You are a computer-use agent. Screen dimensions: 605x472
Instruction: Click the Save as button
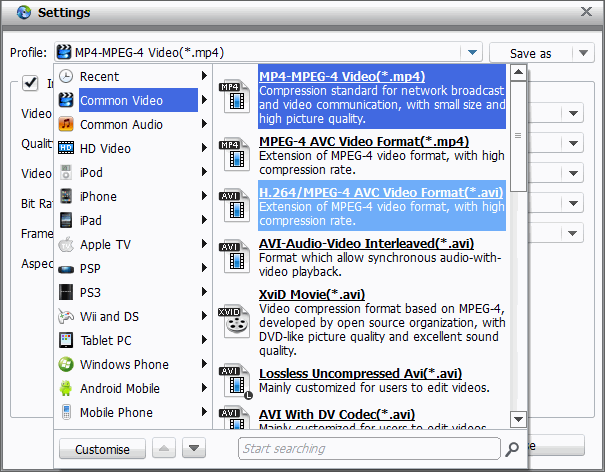(531, 53)
